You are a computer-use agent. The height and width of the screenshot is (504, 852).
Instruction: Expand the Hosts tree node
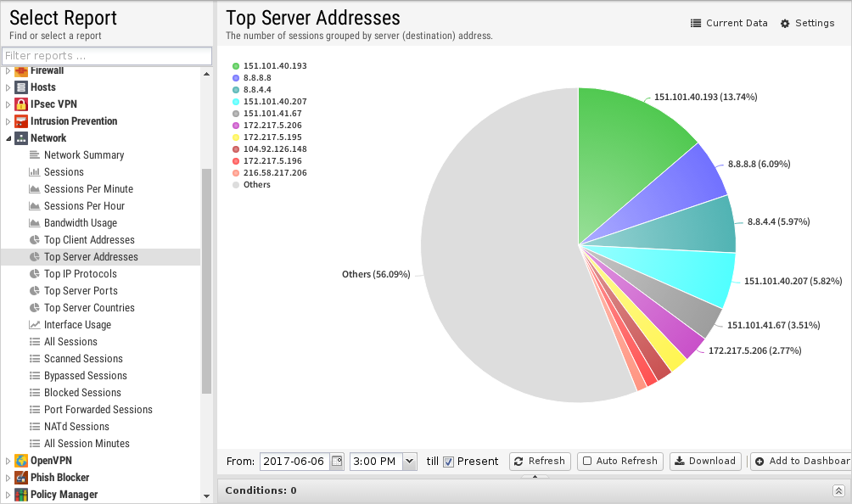(x=8, y=87)
